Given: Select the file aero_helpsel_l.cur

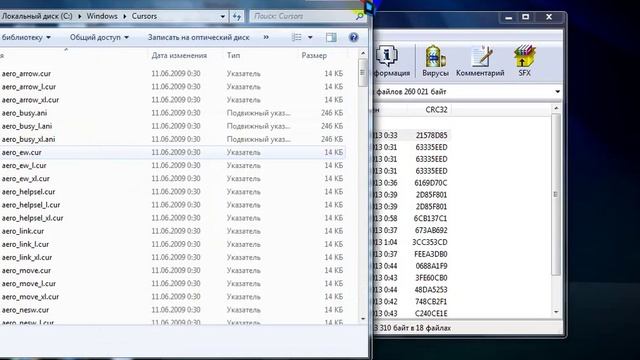Looking at the screenshot, I should (x=31, y=205).
